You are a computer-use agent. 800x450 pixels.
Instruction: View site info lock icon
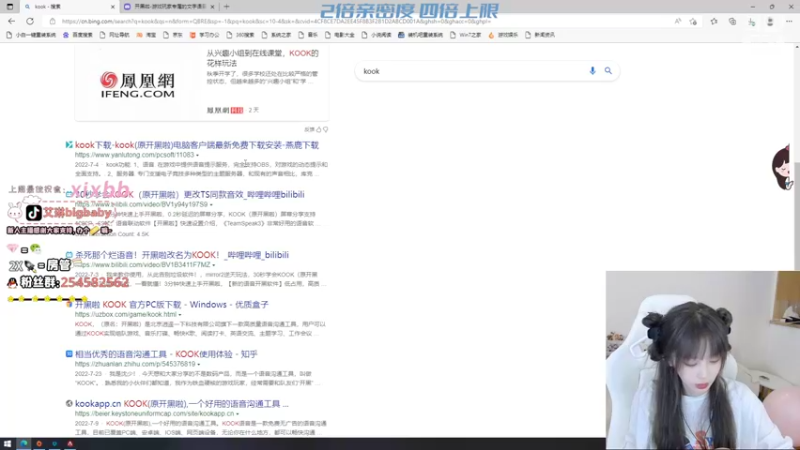pyautogui.click(x=52, y=21)
